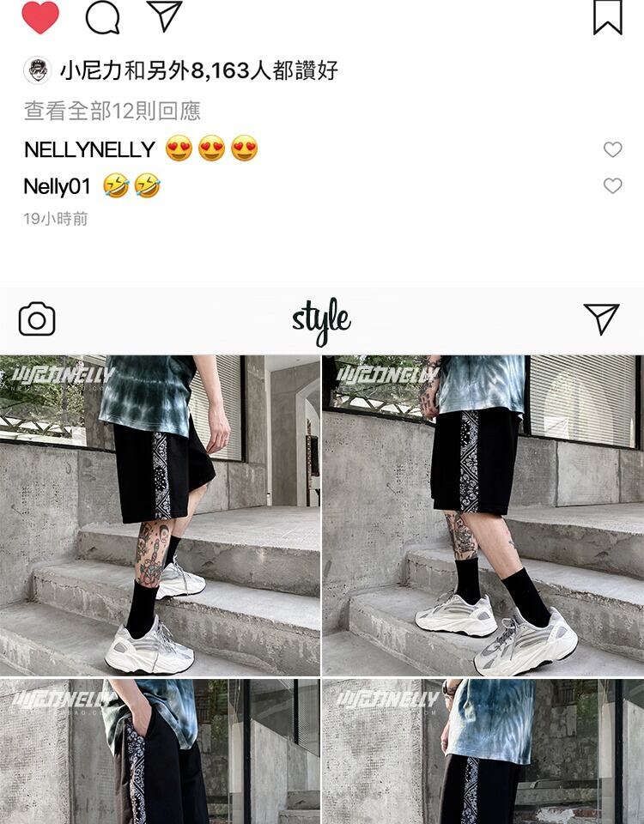Open NELLYNELLY commenter profile
This screenshot has height=824, width=644.
click(89, 149)
